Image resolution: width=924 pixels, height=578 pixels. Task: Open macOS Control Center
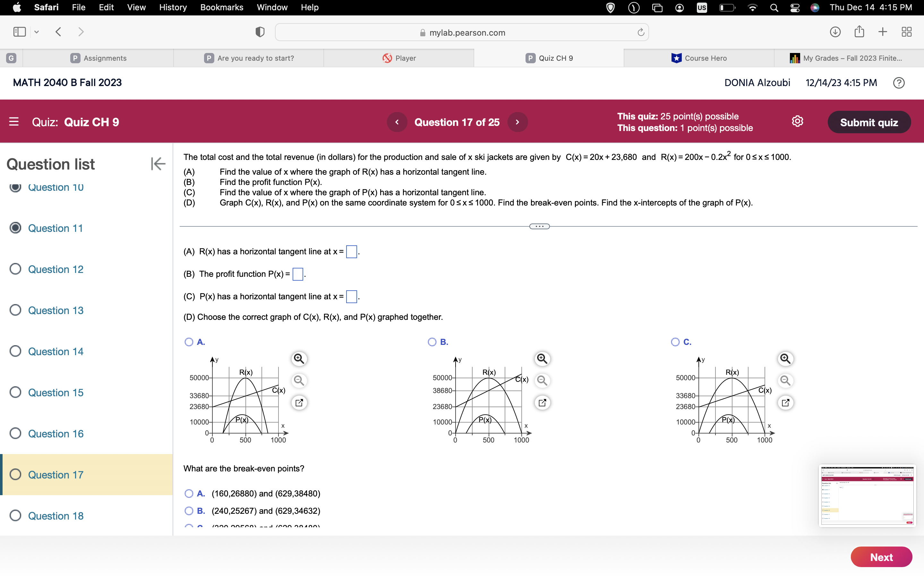tap(795, 8)
